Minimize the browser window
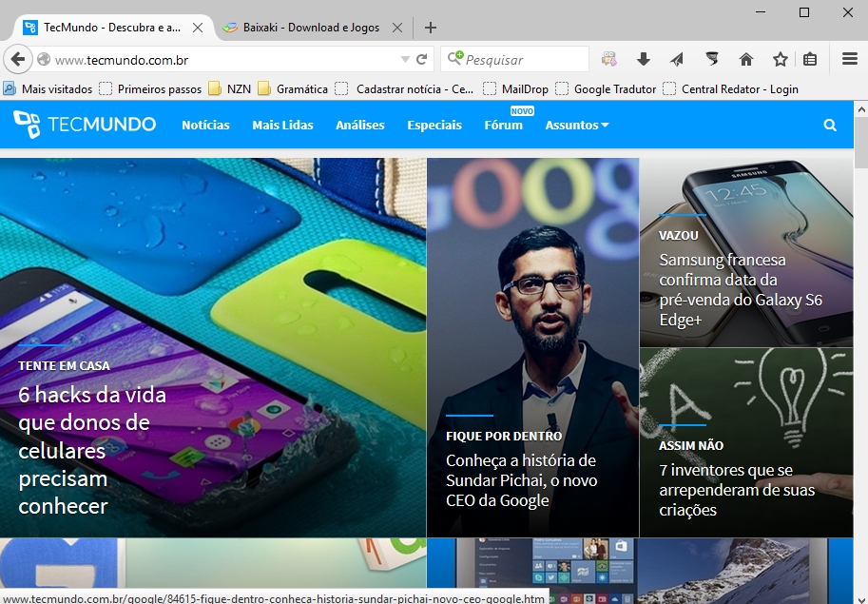The width and height of the screenshot is (868, 604). coord(762,11)
